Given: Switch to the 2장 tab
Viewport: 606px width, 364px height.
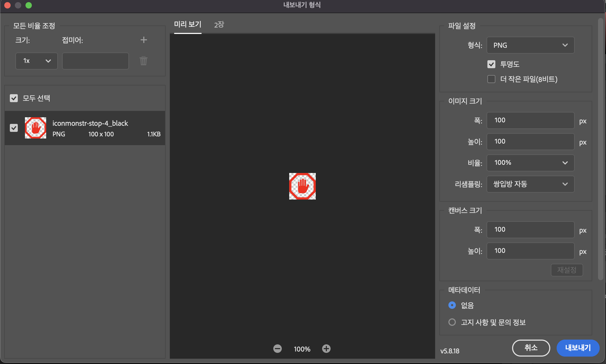Looking at the screenshot, I should click(219, 25).
